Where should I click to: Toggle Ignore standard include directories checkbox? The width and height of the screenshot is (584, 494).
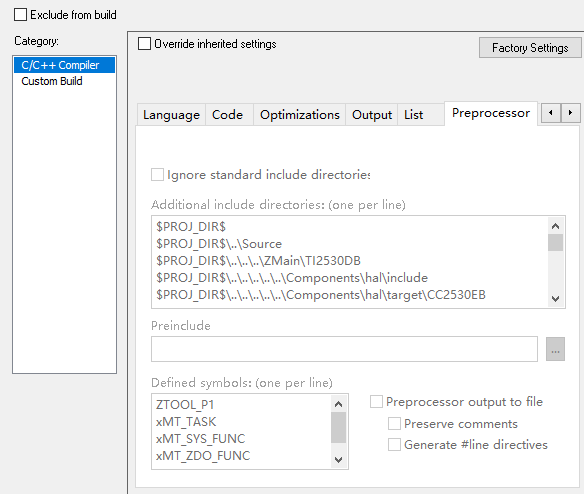coord(157,175)
